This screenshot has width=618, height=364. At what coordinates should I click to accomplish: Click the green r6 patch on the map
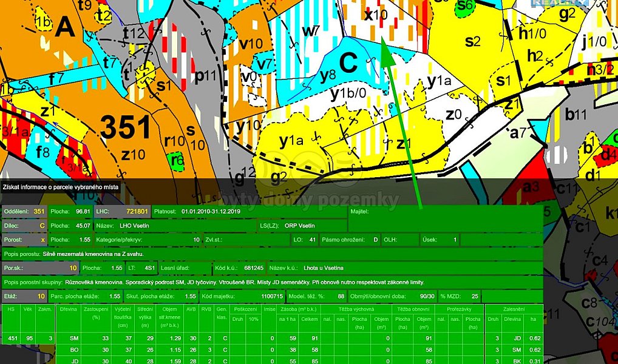coord(175,160)
